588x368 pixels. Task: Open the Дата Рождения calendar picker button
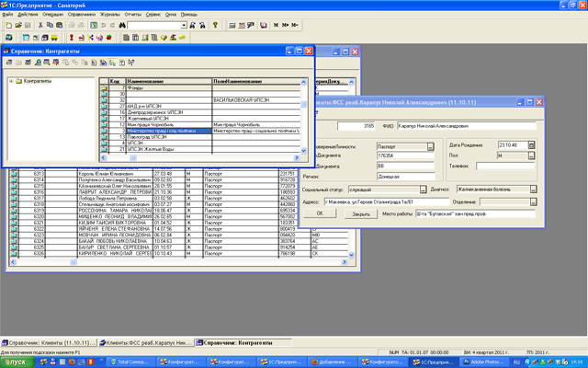click(531, 145)
